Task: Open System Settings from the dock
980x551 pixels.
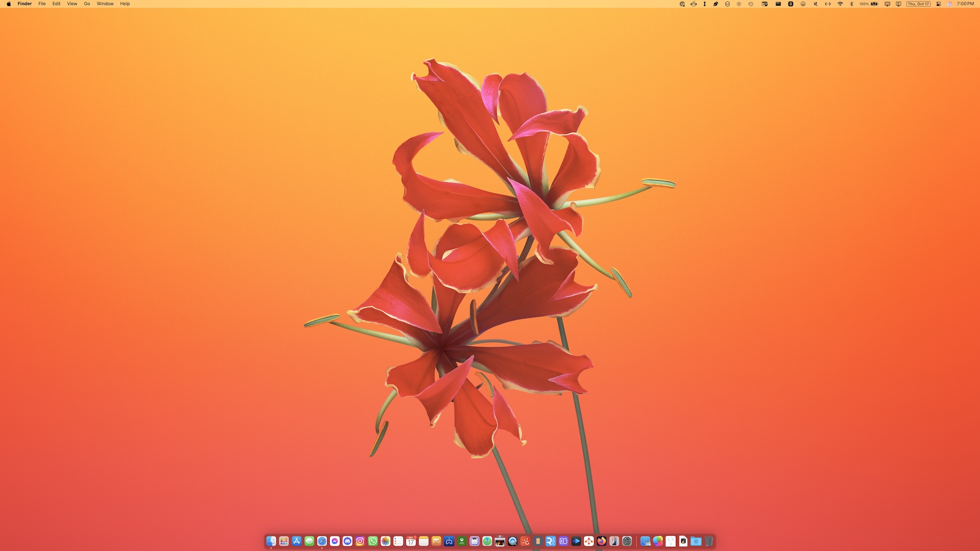Action: click(627, 541)
